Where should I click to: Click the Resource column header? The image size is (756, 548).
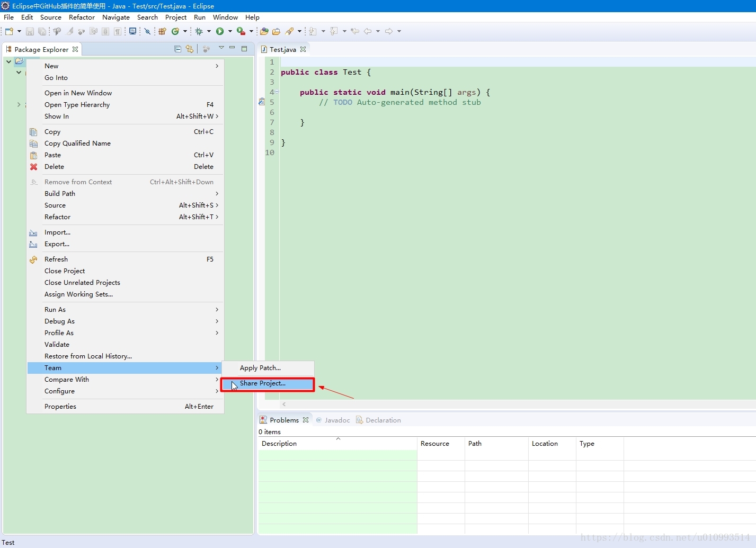pos(441,444)
